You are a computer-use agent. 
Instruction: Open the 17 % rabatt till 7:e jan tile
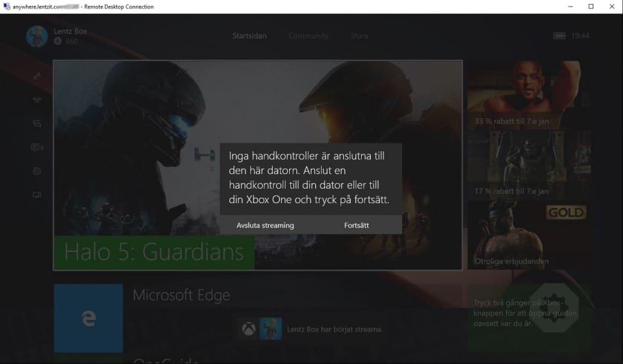point(529,164)
